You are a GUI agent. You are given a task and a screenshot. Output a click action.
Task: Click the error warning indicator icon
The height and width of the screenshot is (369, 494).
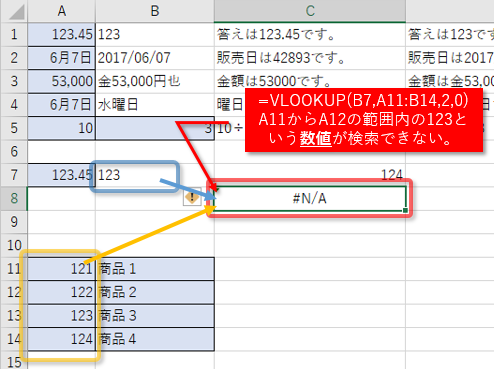[192, 197]
